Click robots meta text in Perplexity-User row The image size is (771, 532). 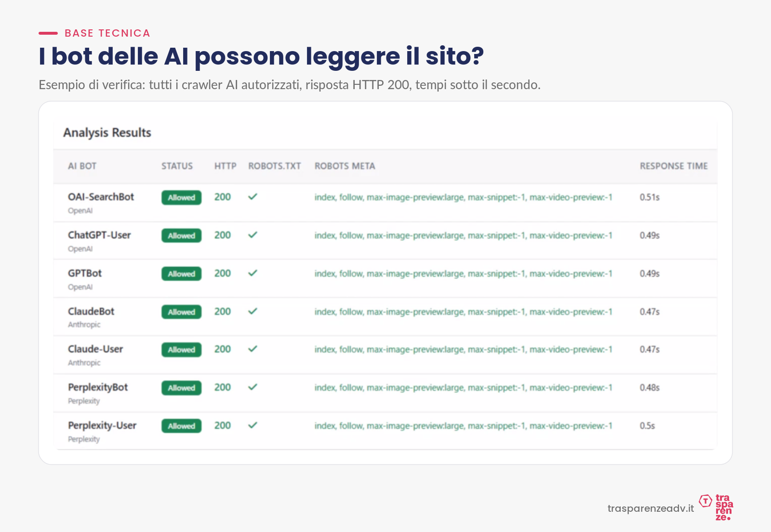[464, 426]
